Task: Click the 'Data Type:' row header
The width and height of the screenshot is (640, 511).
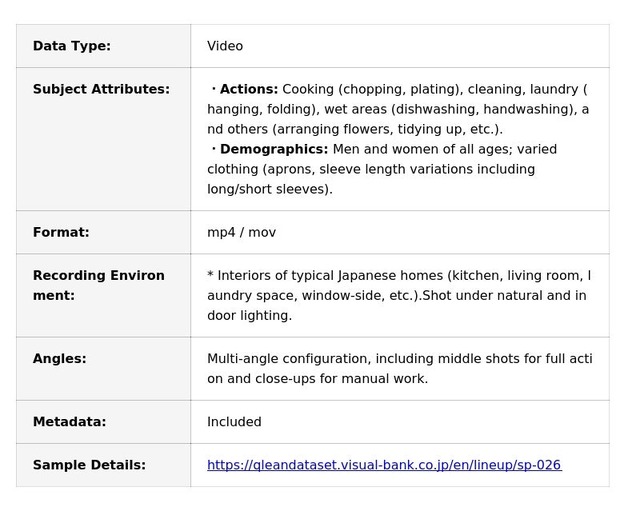Action: (x=72, y=46)
